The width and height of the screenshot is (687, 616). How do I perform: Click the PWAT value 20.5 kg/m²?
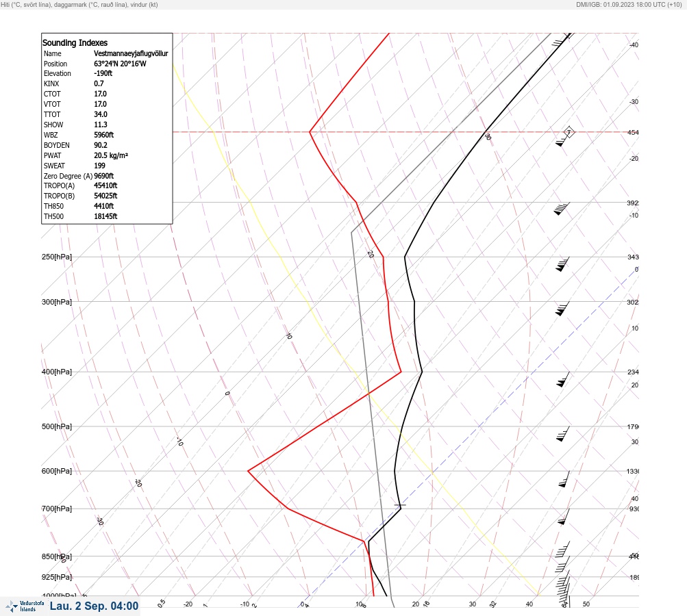pos(111,155)
